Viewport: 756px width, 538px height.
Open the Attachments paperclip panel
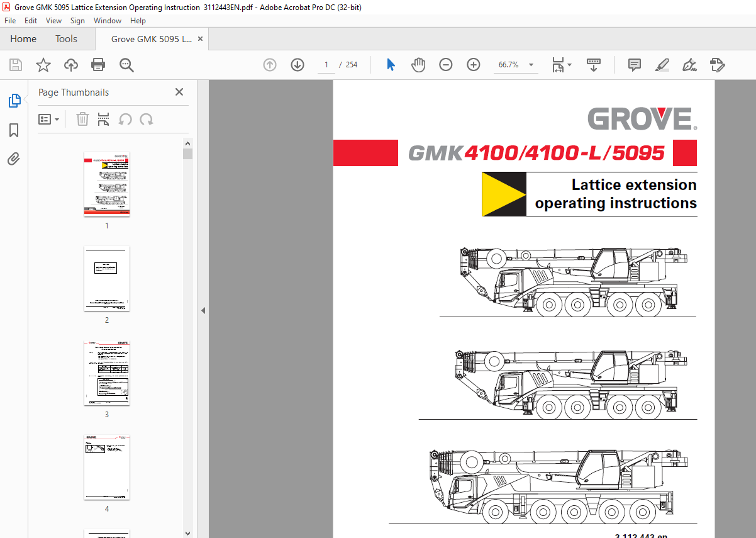point(14,159)
